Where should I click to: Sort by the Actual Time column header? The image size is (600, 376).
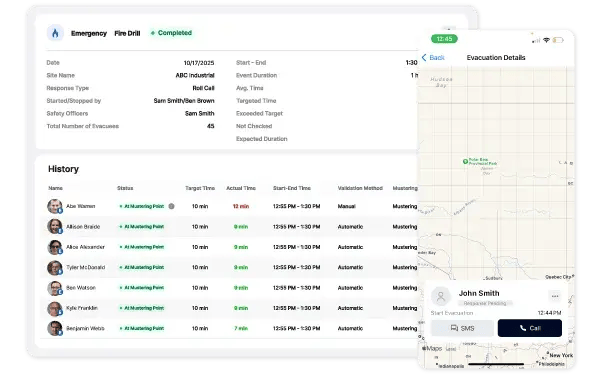pyautogui.click(x=241, y=188)
